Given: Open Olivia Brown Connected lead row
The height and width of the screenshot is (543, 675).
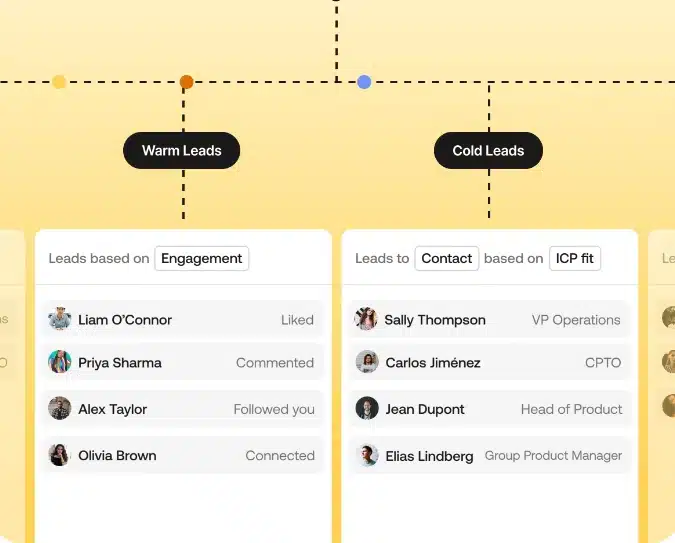Looking at the screenshot, I should [183, 455].
